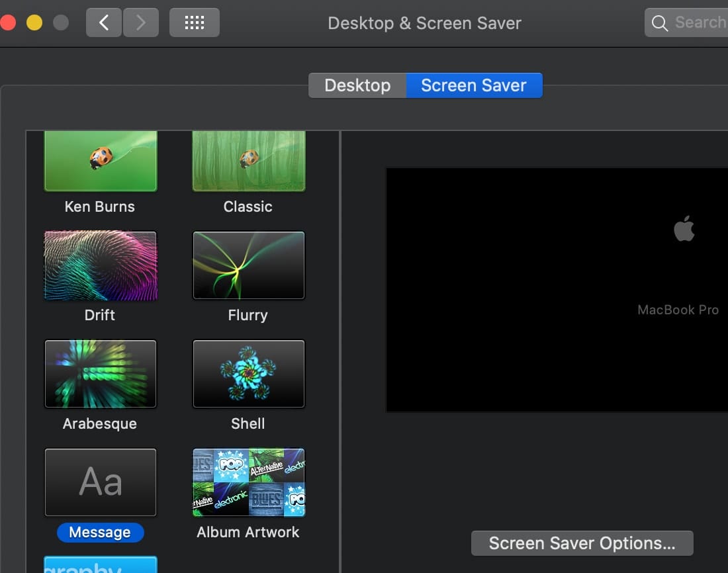Click the screen saver preview area
This screenshot has width=728, height=573.
click(557, 289)
